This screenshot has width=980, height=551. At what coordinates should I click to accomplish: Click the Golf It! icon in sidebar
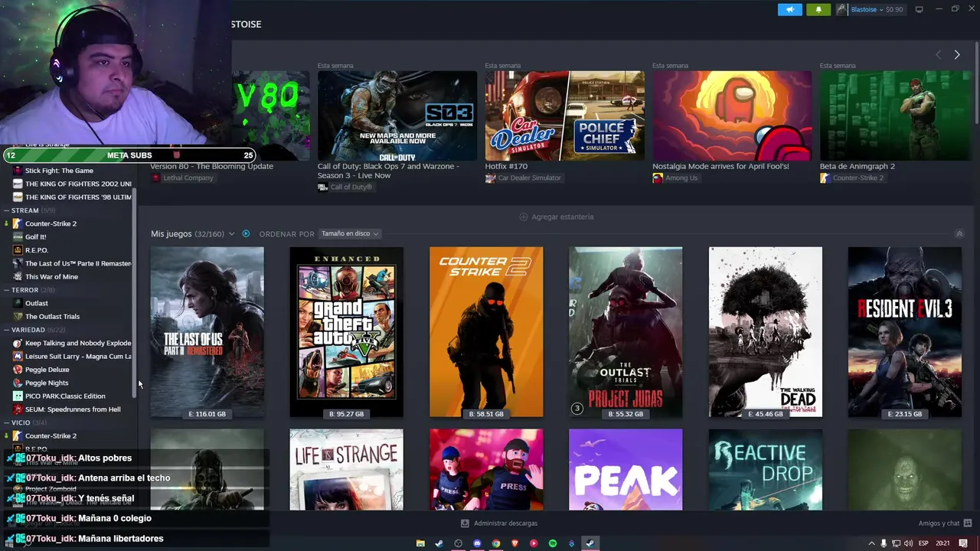coord(18,236)
